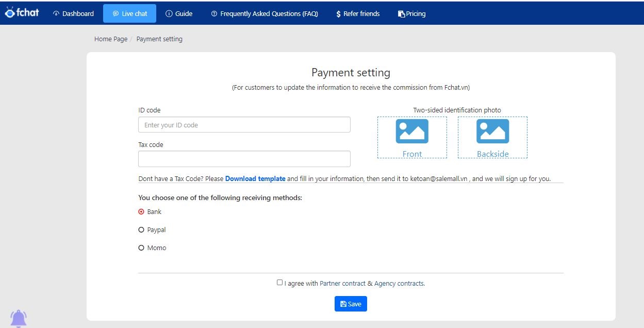Image resolution: width=644 pixels, height=328 pixels.
Task: Focus the Tax code input field
Action: [244, 159]
